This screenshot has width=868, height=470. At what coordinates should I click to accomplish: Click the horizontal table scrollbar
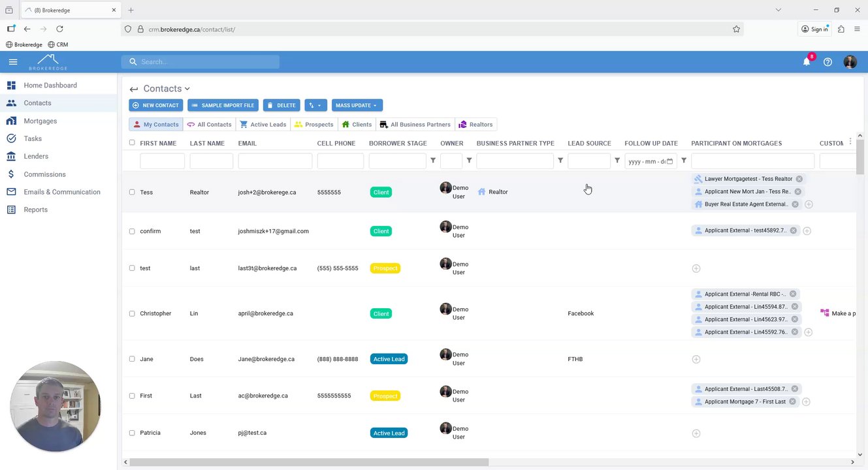tap(309, 462)
